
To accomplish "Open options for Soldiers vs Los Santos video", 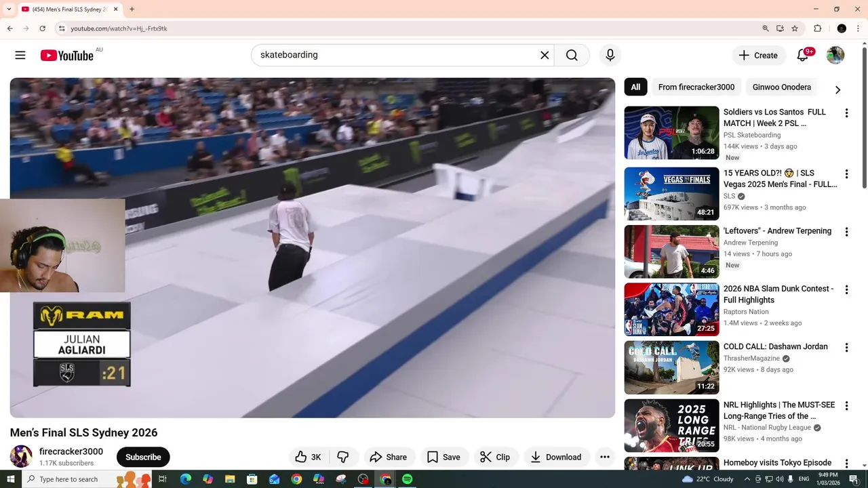I will click(x=846, y=113).
